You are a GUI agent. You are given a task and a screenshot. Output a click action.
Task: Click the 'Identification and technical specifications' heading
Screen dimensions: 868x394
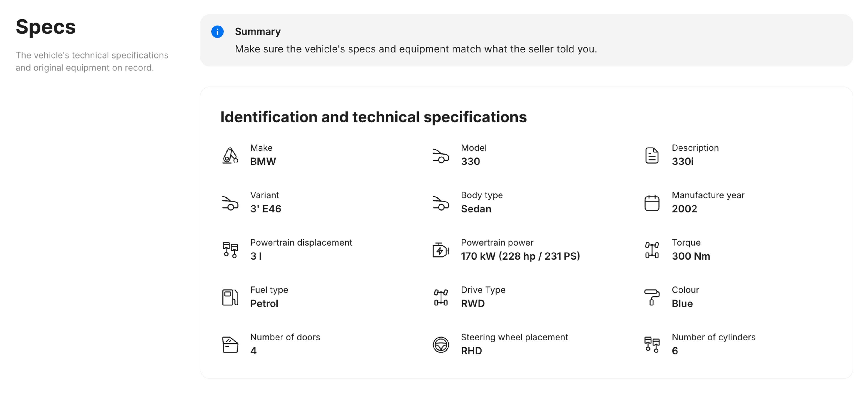click(x=373, y=117)
